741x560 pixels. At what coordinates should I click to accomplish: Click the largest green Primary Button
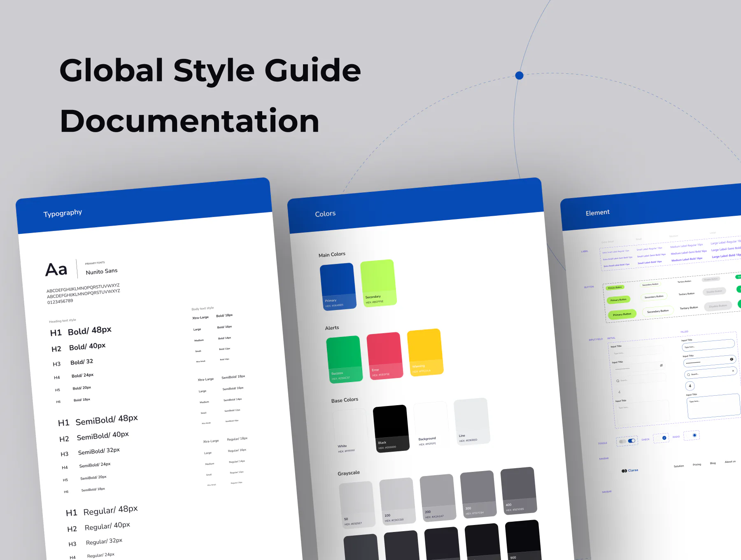[x=622, y=314]
